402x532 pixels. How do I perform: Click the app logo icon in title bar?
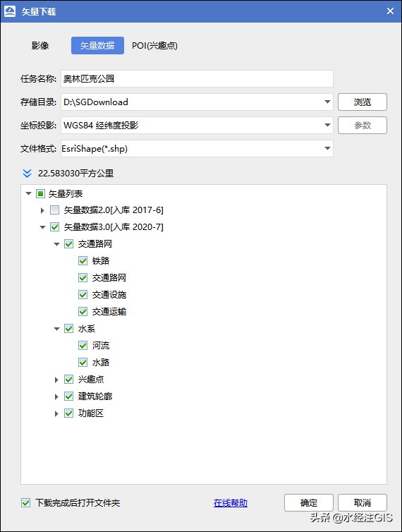pyautogui.click(x=10, y=11)
